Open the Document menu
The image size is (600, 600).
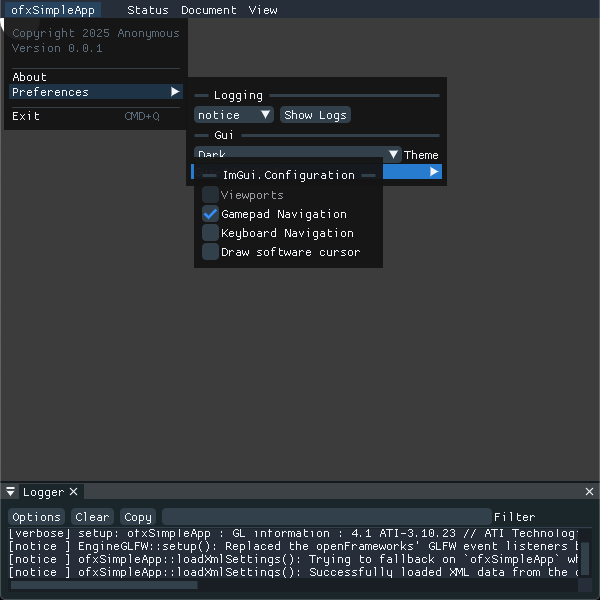209,10
